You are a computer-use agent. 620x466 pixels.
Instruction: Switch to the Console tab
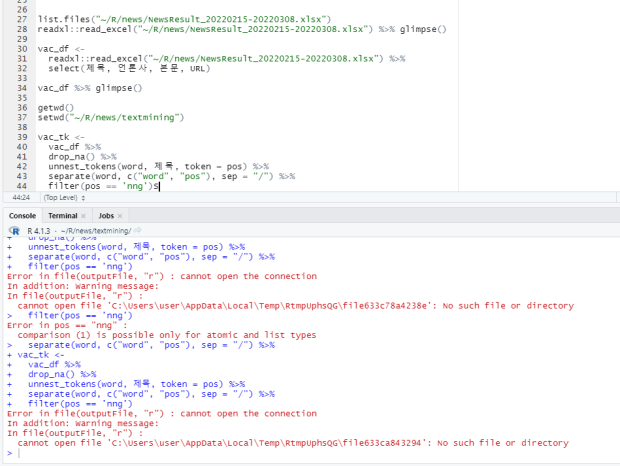point(22,216)
